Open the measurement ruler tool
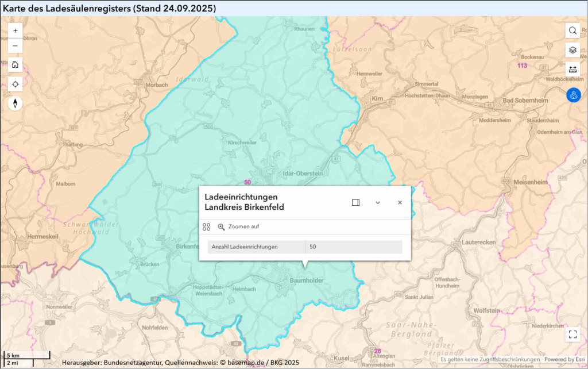Image resolution: width=588 pixels, height=369 pixels. coord(572,70)
